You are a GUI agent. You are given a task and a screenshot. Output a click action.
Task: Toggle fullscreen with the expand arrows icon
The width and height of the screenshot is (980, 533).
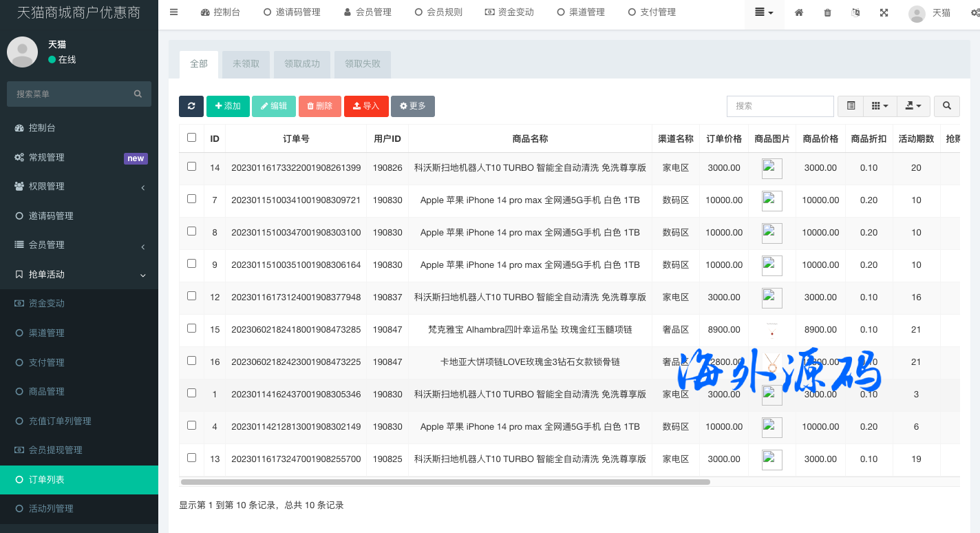click(884, 12)
